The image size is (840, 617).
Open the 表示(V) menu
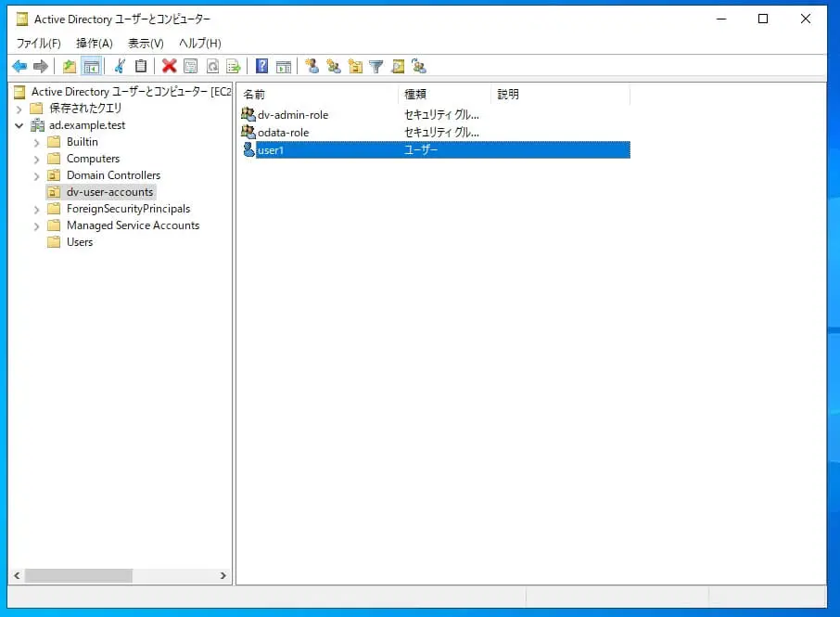click(146, 44)
